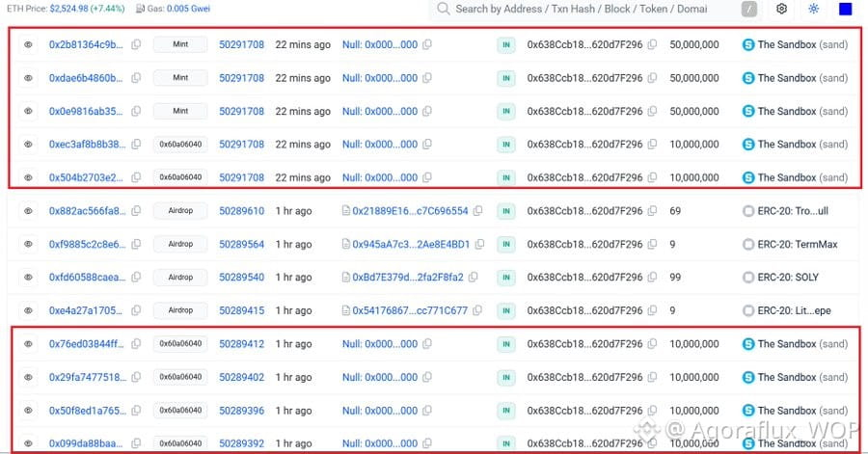Copy transaction hash 0xe4a27a1705
The image size is (868, 454).
point(136,310)
